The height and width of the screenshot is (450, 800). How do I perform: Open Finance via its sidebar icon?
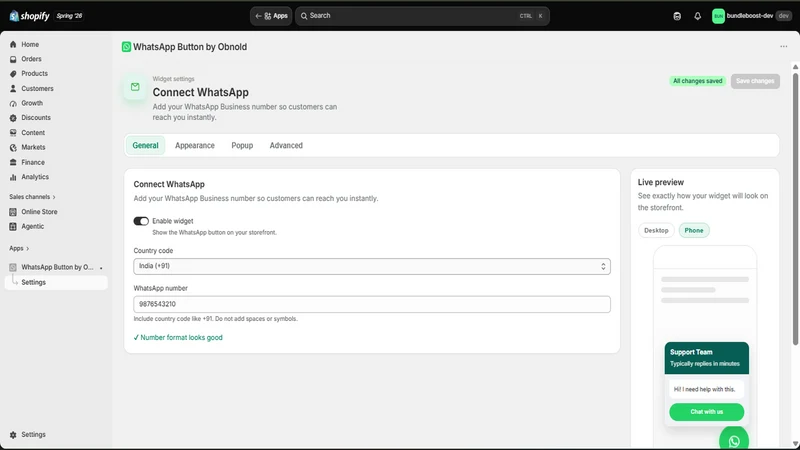13,162
